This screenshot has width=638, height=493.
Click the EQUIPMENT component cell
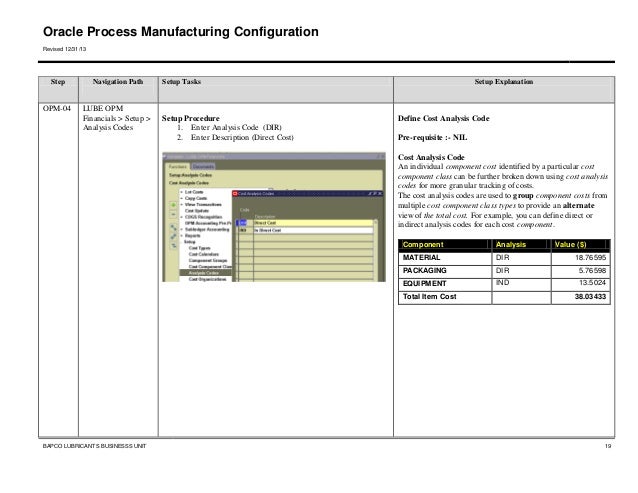click(x=445, y=284)
